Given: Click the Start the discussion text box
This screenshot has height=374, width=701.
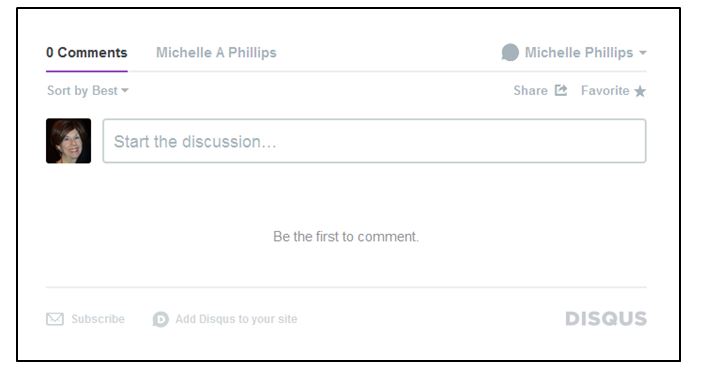Looking at the screenshot, I should click(x=374, y=141).
